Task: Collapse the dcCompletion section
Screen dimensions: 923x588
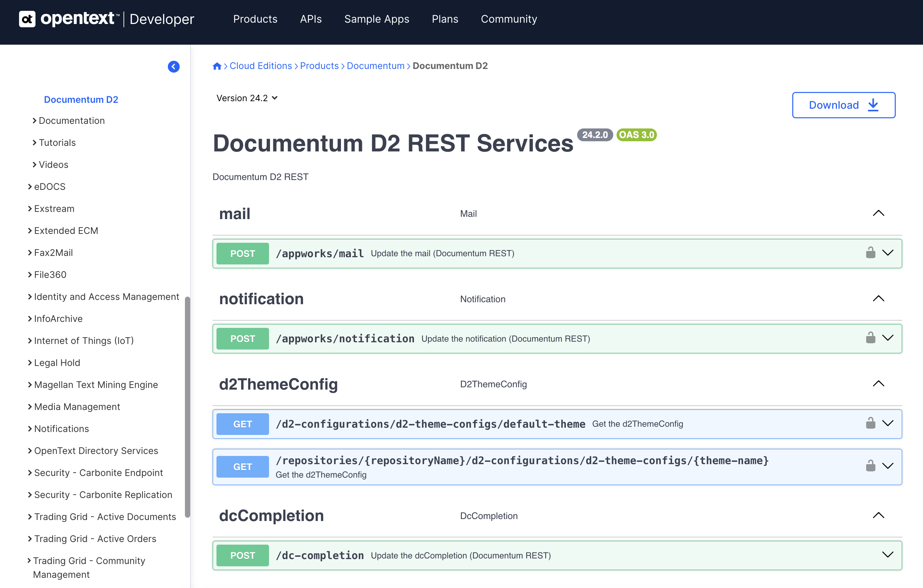Action: coord(879,515)
